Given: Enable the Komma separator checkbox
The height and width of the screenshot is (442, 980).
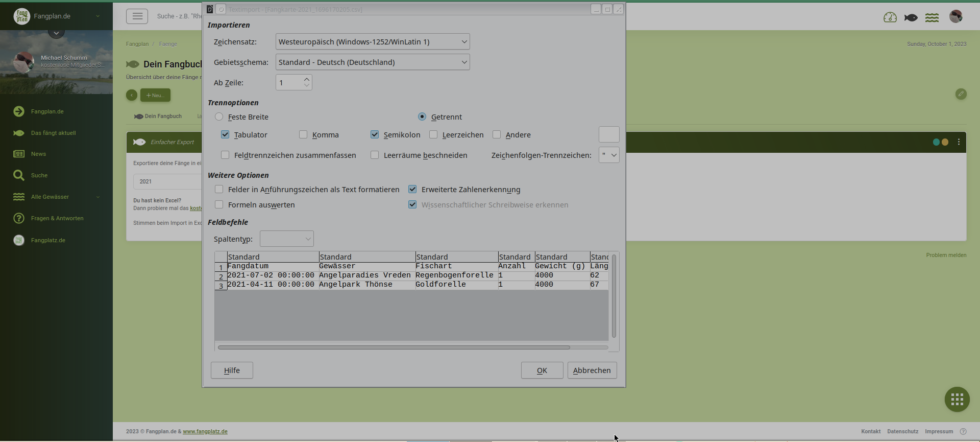Looking at the screenshot, I should (303, 134).
